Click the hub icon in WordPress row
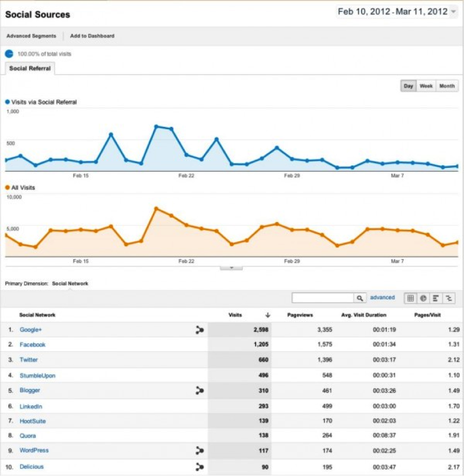 tap(200, 451)
